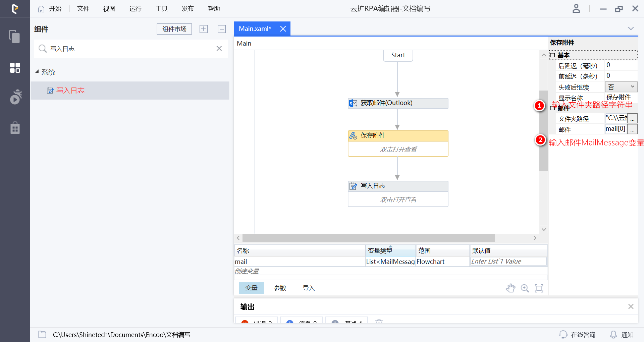
Task: Collapse the 系统 tree node
Action: click(37, 72)
